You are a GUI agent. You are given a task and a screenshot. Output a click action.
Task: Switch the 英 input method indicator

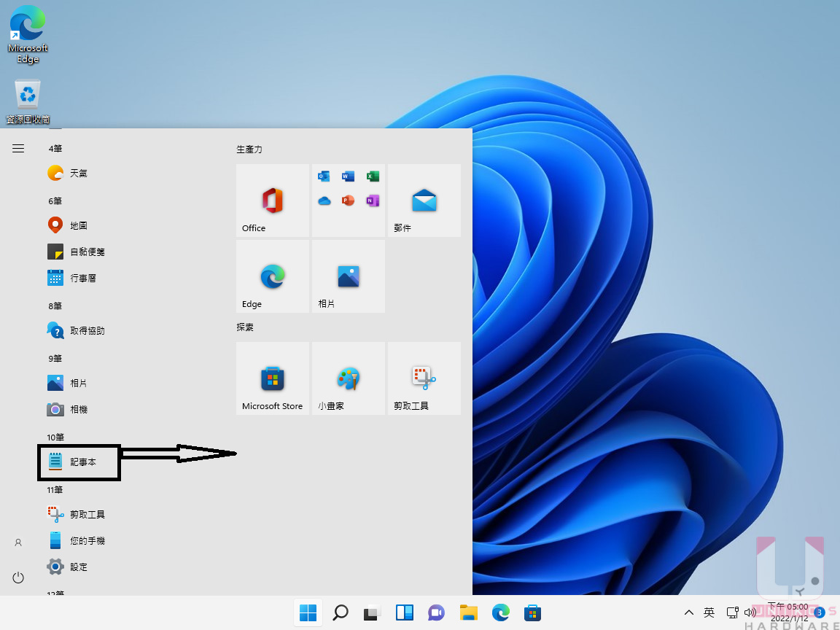click(709, 612)
